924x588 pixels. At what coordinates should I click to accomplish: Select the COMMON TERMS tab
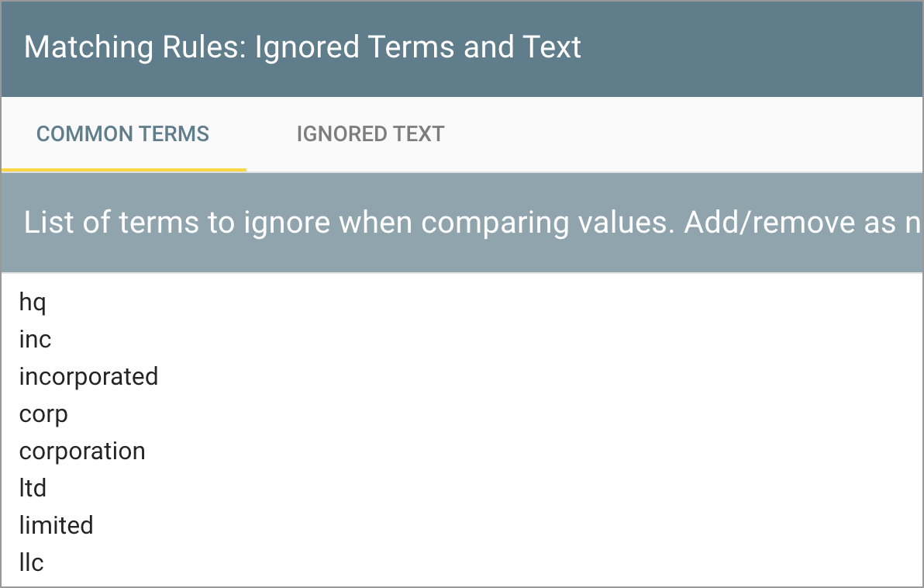coord(122,133)
